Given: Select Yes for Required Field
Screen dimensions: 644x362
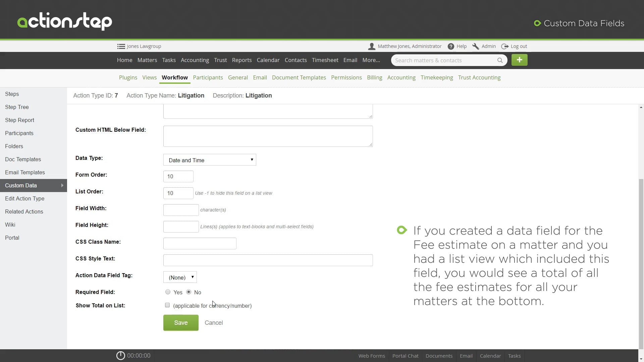Looking at the screenshot, I should tap(168, 292).
